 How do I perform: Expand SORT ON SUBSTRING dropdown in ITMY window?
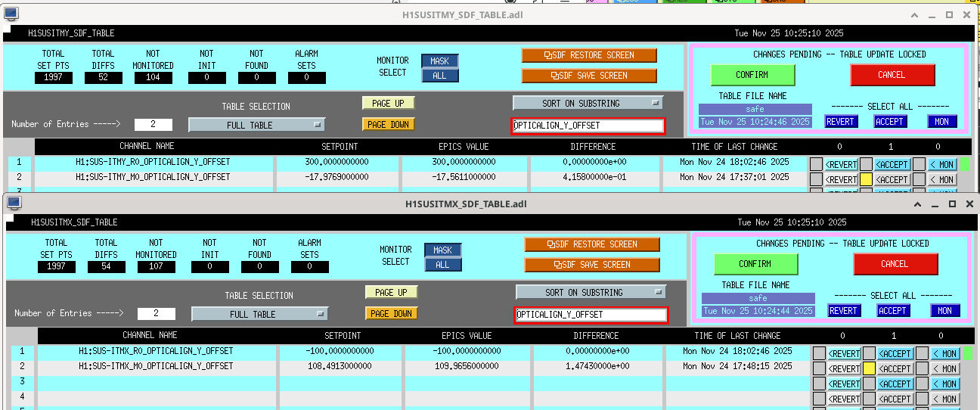point(588,103)
